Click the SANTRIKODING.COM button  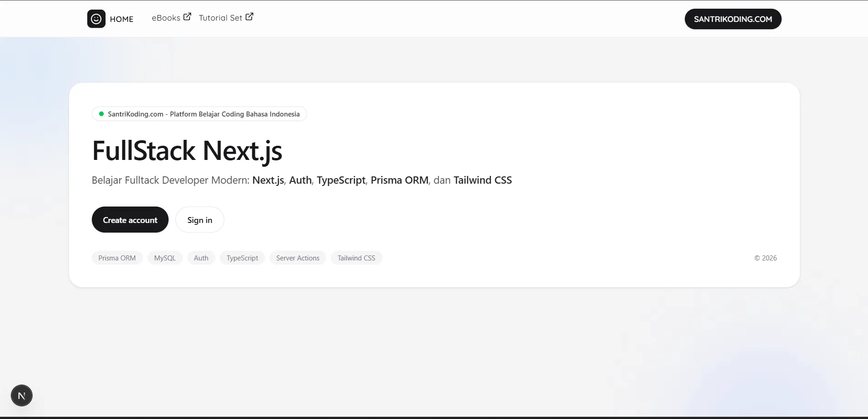tap(733, 19)
